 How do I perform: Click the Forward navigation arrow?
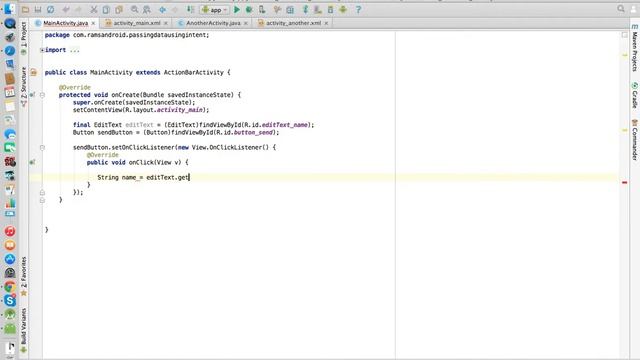[x=175, y=9]
